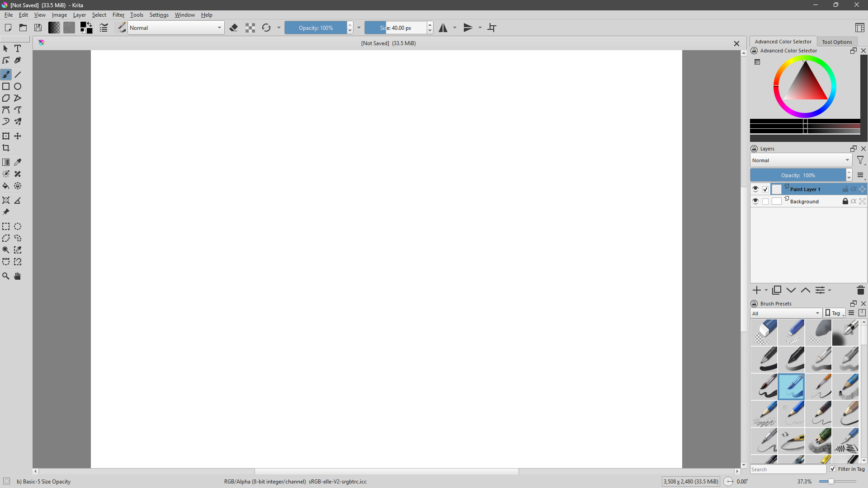868x488 pixels.
Task: Toggle eraser mode in toolbar
Action: 234,28
